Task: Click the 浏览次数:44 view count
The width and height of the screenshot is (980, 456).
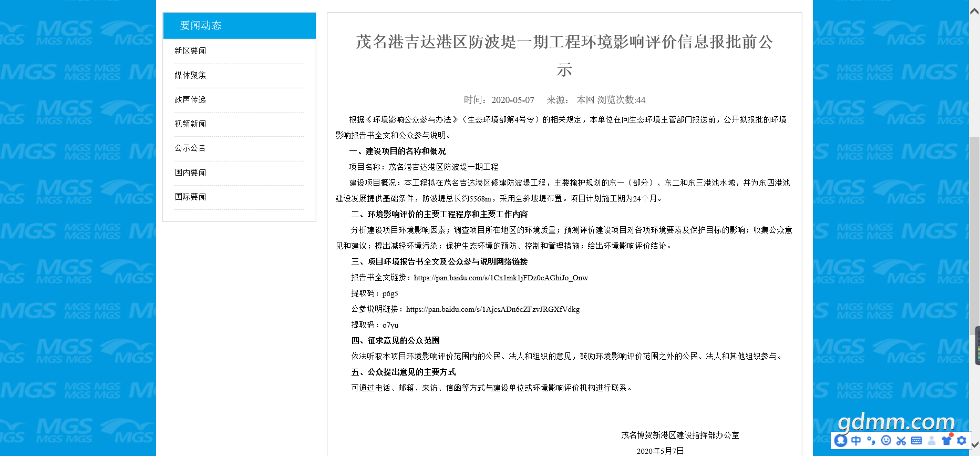Action: (x=621, y=100)
